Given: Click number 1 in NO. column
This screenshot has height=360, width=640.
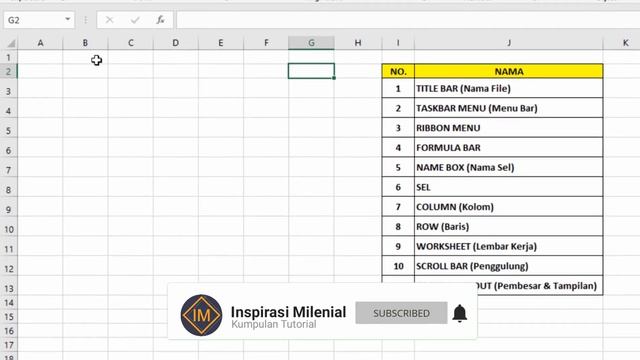Looking at the screenshot, I should [x=398, y=89].
